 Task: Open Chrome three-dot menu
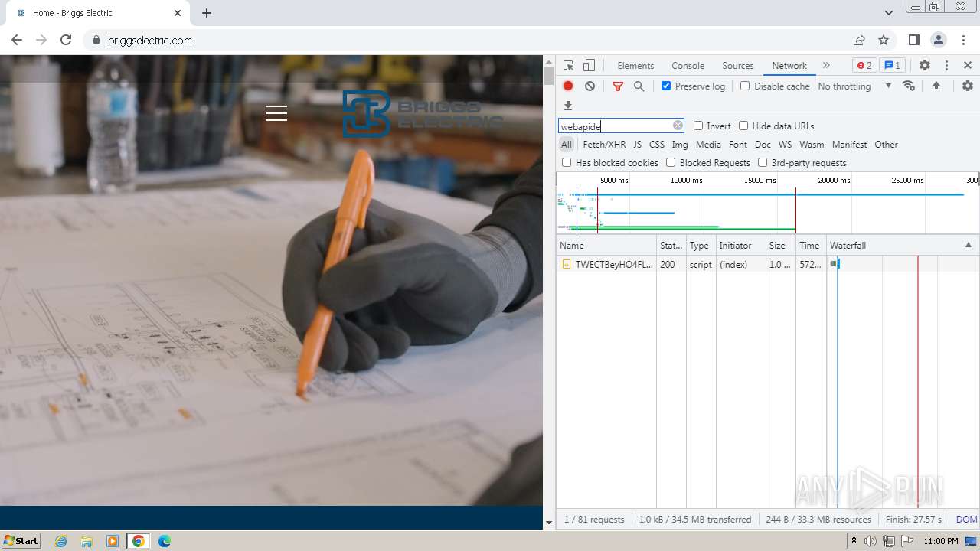(962, 40)
